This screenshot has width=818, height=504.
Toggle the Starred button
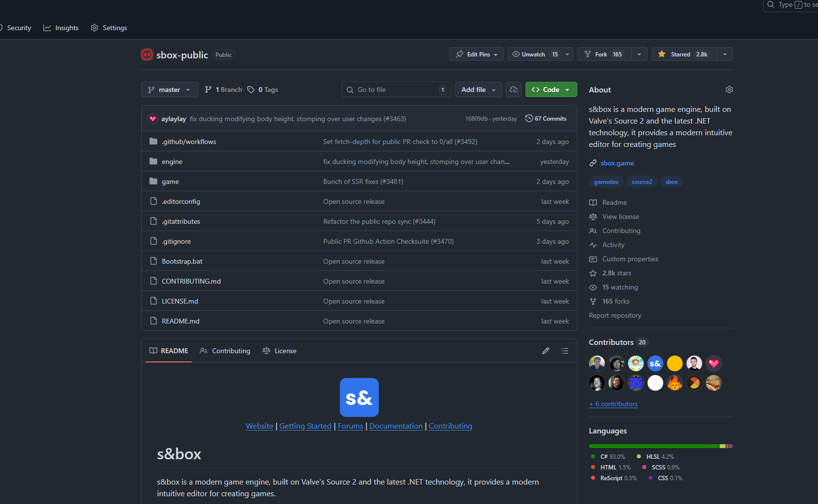coord(684,54)
